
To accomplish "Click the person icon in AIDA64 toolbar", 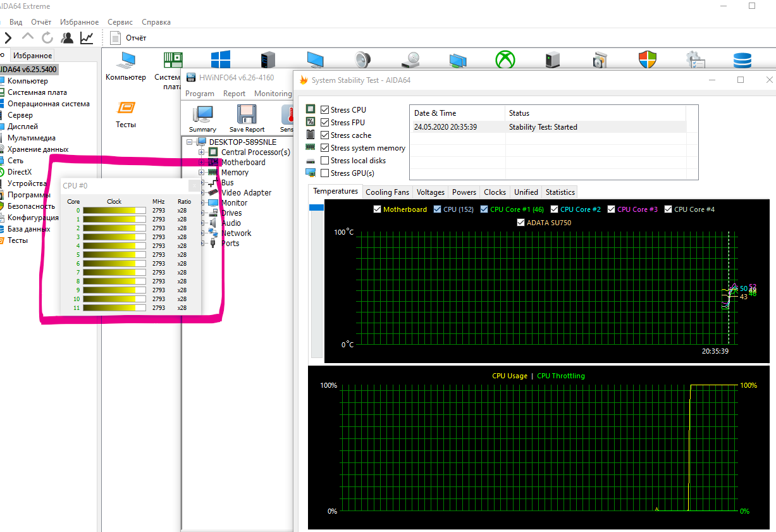I will [67, 38].
